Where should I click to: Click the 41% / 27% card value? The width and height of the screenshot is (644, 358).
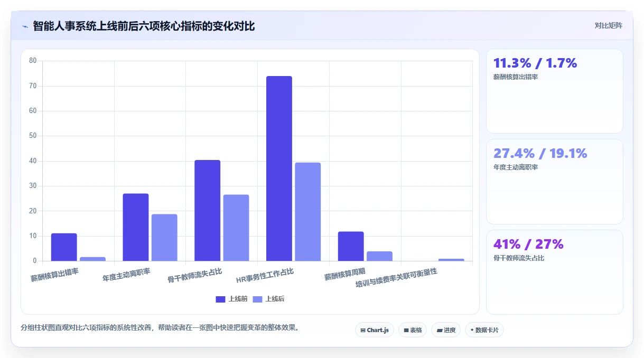pyautogui.click(x=528, y=244)
